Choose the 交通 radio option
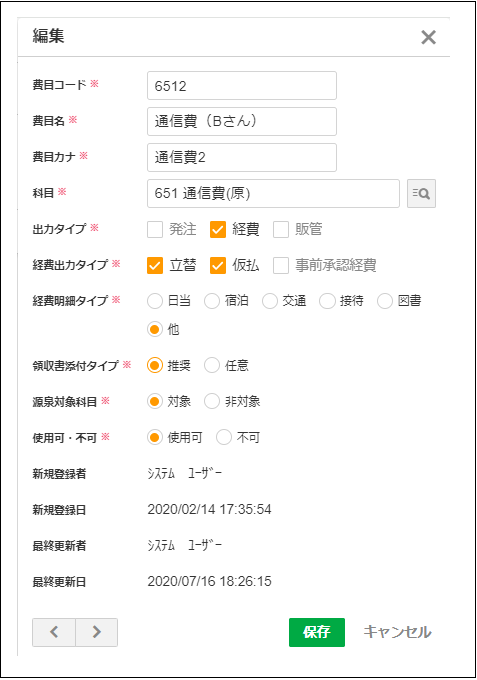The width and height of the screenshot is (477, 680). 269,301
